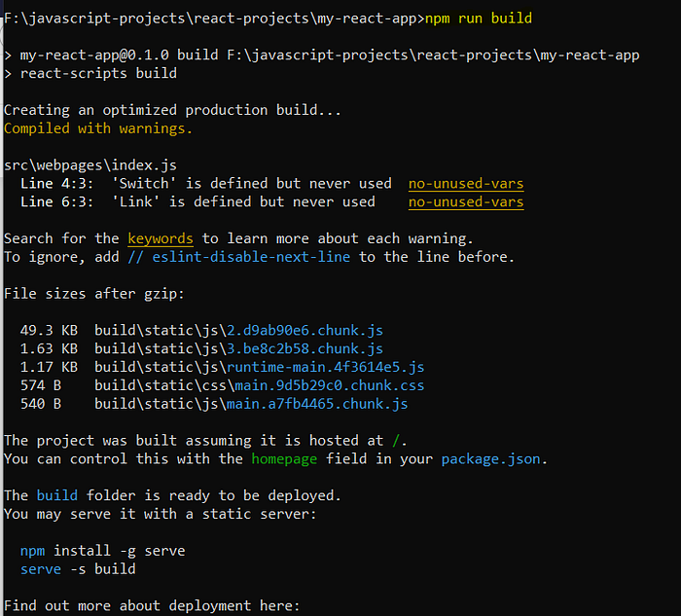Viewport: 681px width, 616px height.
Task: Click the 'npm run build' command text
Action: pos(479,18)
